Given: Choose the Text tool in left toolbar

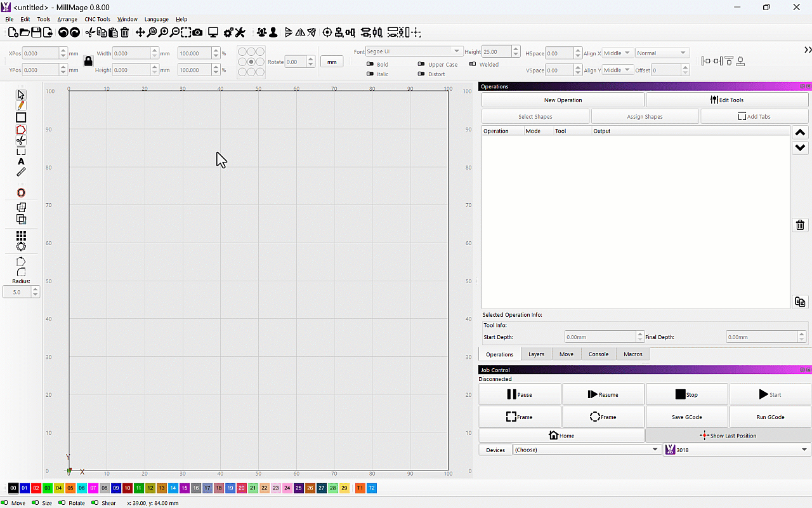Looking at the screenshot, I should point(21,162).
